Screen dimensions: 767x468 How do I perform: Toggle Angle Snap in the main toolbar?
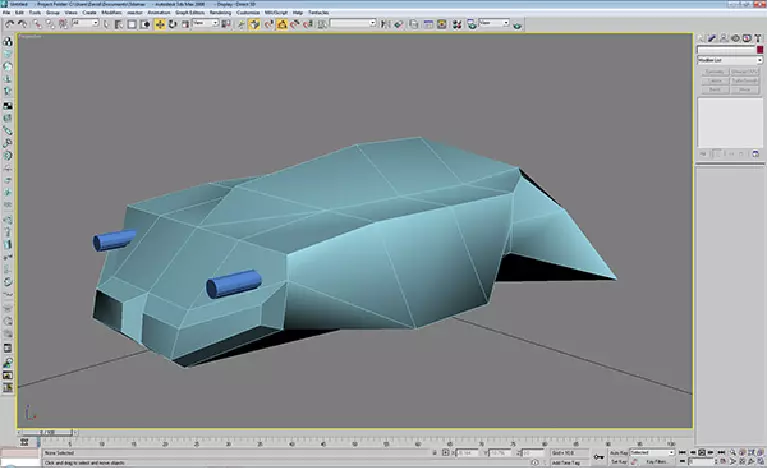point(282,23)
